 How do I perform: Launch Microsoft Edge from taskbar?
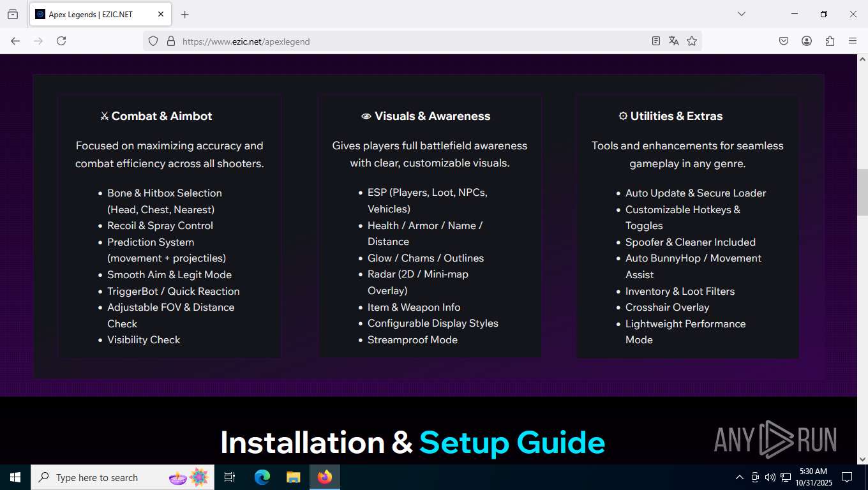(x=262, y=477)
